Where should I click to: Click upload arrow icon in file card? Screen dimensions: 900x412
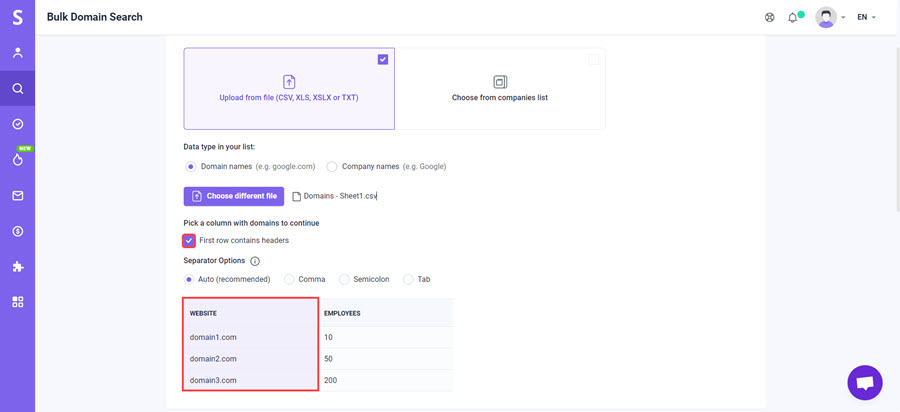point(289,82)
